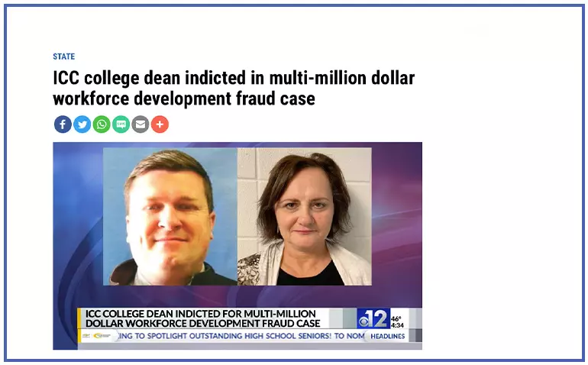Viewport: 588px width, 365px height.
Task: Click the channel 12 station logo
Action: click(373, 318)
